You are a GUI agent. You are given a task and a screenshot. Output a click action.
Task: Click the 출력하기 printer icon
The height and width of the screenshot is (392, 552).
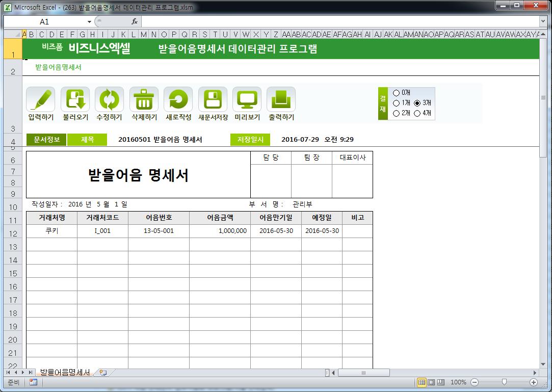[281, 99]
